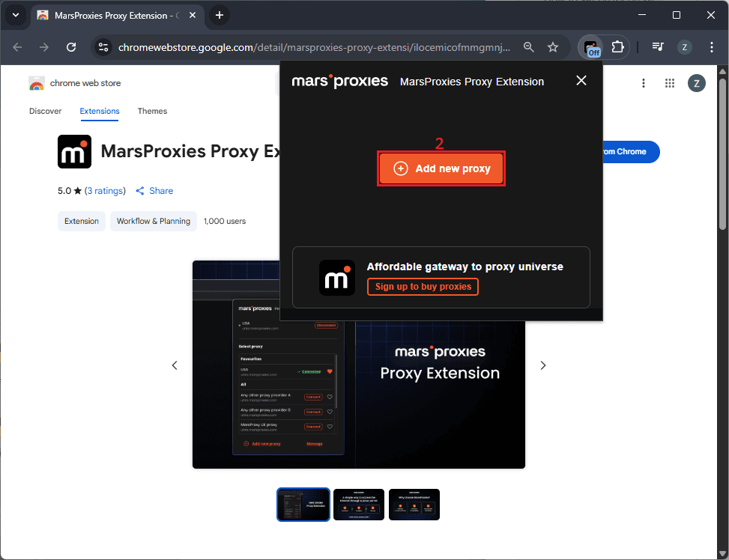
Task: View site information icon in address bar
Action: (104, 47)
